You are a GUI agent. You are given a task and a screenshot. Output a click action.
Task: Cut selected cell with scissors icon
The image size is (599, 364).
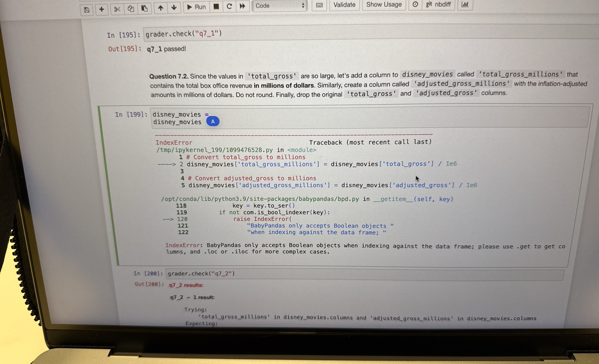[117, 9]
